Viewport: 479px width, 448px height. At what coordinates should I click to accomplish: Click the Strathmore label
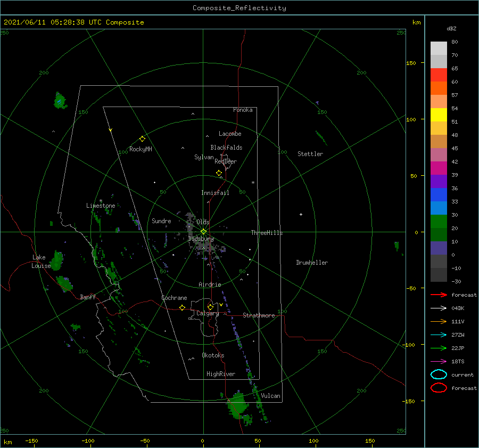[259, 315]
